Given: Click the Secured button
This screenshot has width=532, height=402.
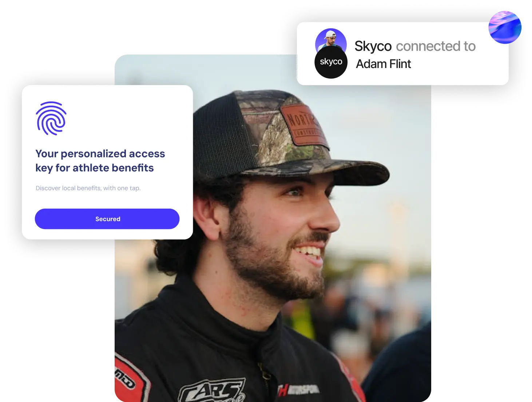Looking at the screenshot, I should pos(107,219).
